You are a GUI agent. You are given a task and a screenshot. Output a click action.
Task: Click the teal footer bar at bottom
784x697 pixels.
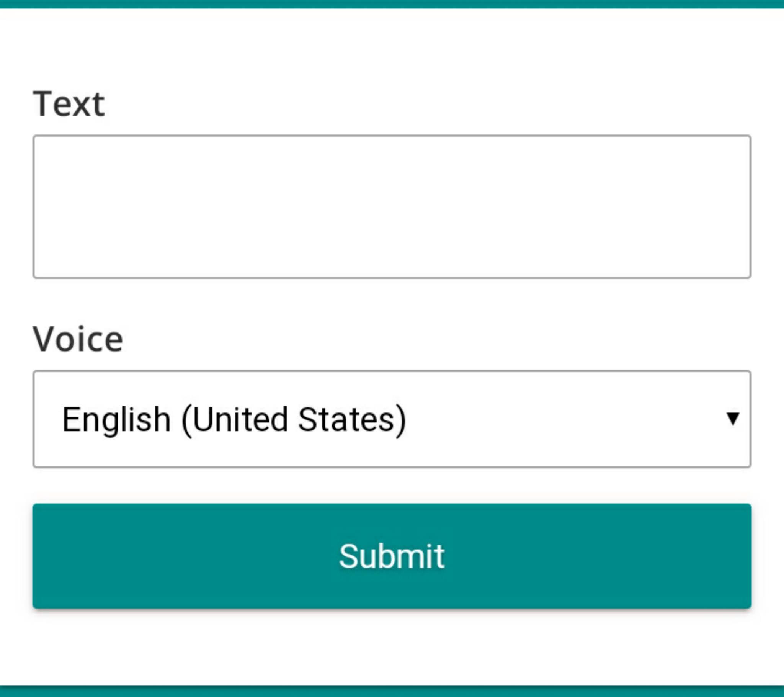click(x=392, y=691)
